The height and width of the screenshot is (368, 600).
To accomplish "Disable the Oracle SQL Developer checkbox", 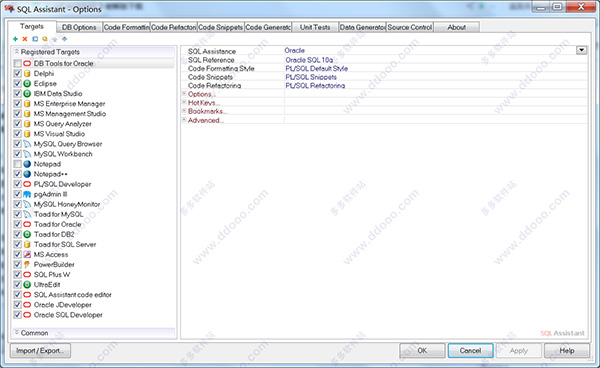I will pyautogui.click(x=18, y=314).
